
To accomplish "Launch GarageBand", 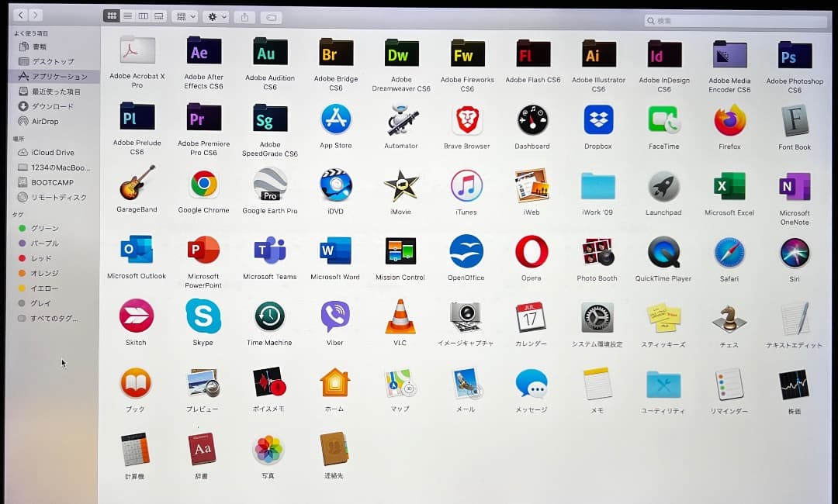I will tap(136, 186).
